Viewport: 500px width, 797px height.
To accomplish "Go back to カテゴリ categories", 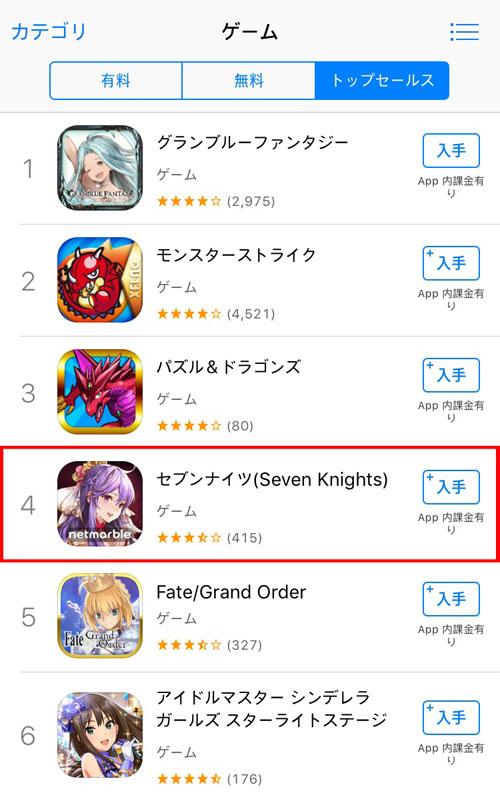I will tap(49, 32).
